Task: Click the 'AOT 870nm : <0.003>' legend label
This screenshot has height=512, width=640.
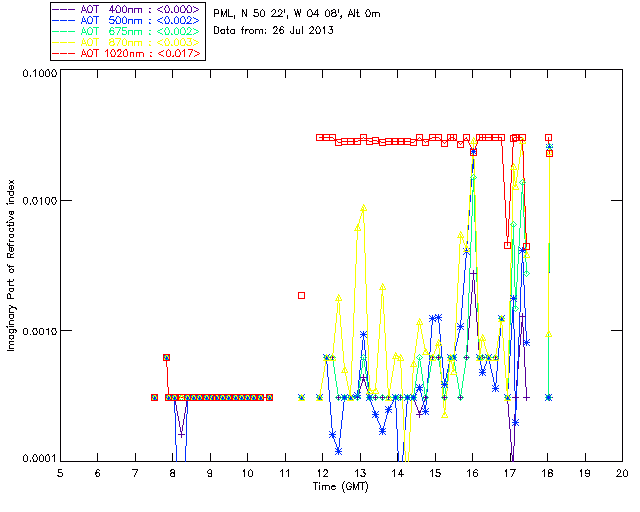Action: [140, 42]
